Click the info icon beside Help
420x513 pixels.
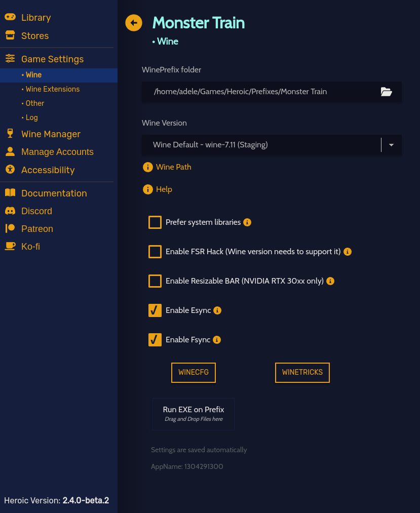147,189
